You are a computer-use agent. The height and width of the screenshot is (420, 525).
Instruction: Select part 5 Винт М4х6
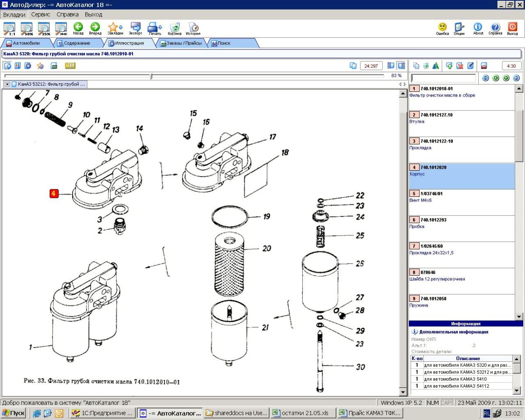(x=462, y=202)
